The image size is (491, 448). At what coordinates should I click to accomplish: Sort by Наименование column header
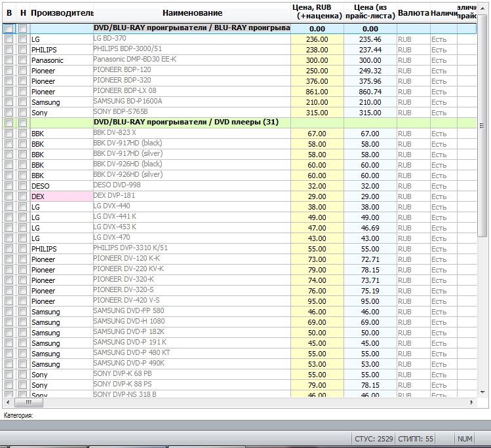click(x=192, y=13)
